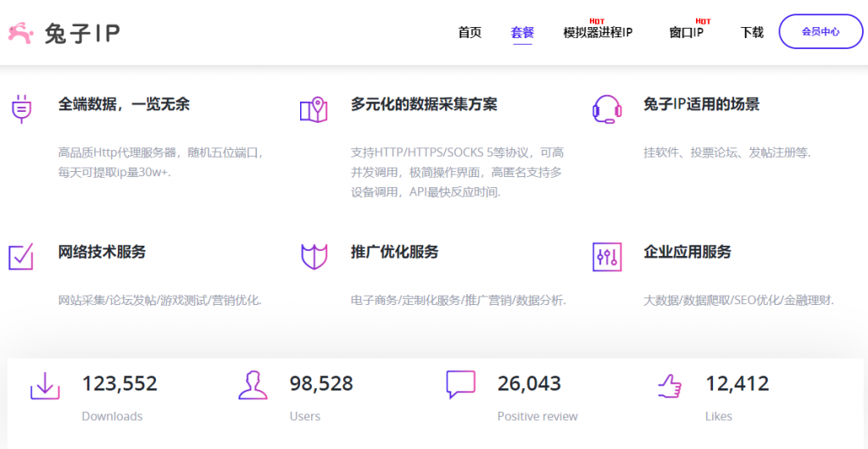Click the 兔子IP适用的场景 heading
The height and width of the screenshot is (449, 868).
coord(701,104)
